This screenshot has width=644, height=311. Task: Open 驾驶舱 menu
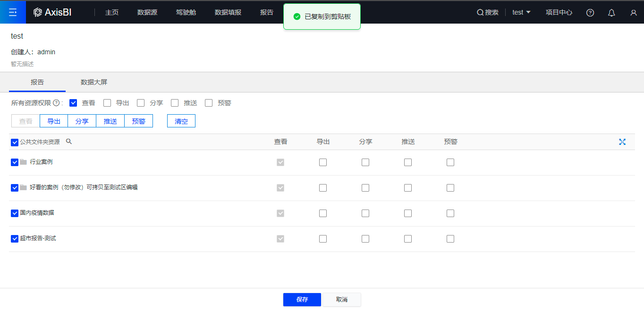click(186, 12)
